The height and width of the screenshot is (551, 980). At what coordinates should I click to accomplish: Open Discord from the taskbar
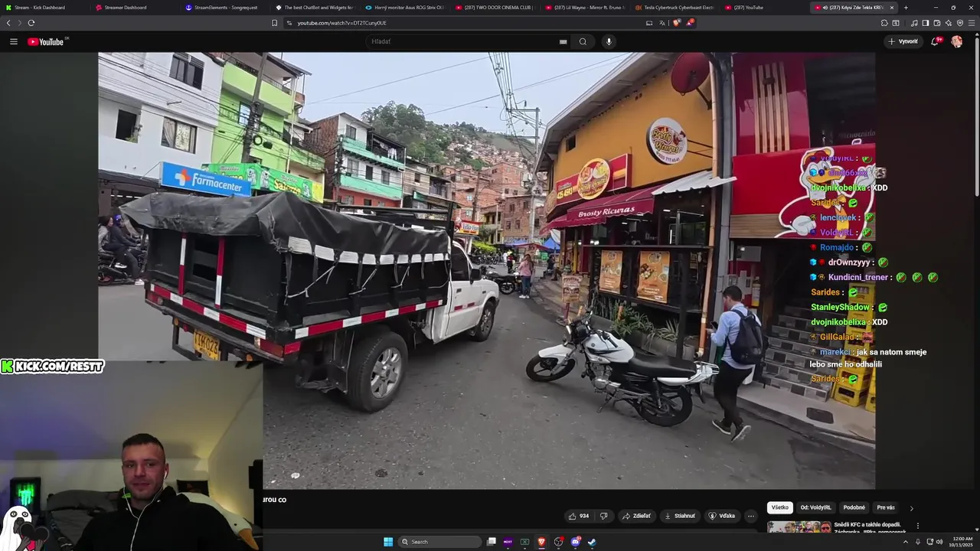coord(575,542)
